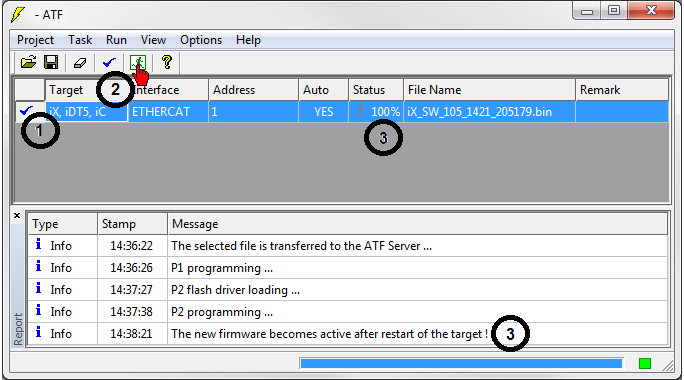Open the Run menu
This screenshot has height=380, width=684.
(116, 40)
